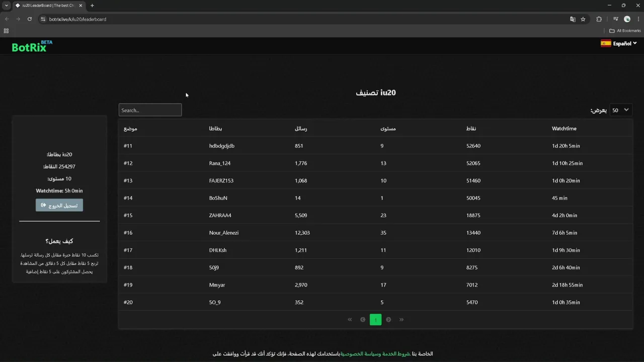
Task: Select username 5O_9
Action: [x=215, y=302]
